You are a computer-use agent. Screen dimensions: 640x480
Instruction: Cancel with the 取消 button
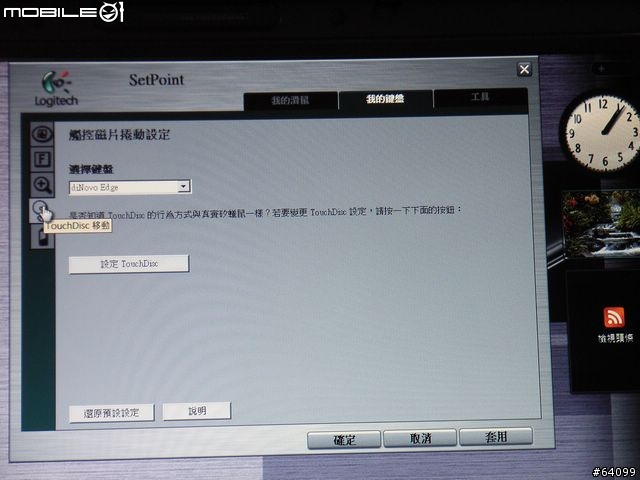tap(420, 438)
